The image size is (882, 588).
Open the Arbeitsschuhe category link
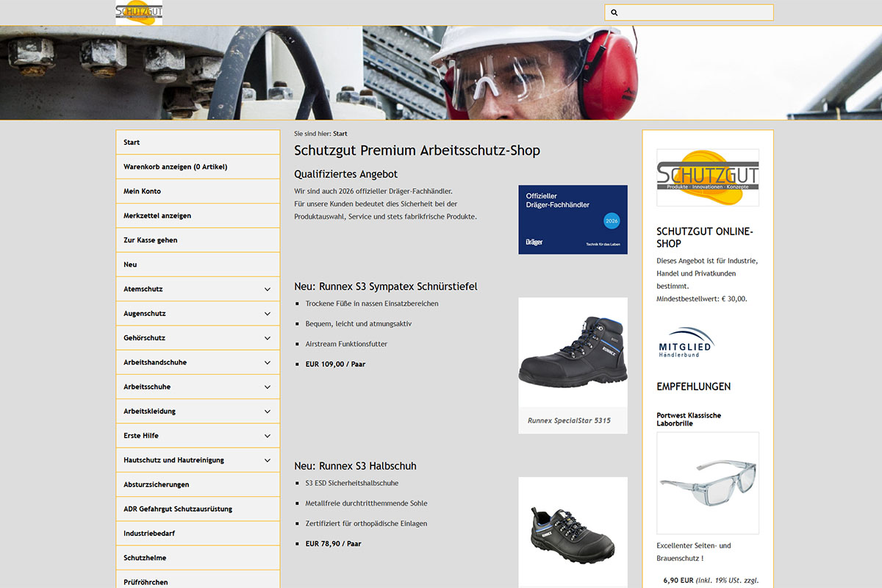[x=147, y=387]
